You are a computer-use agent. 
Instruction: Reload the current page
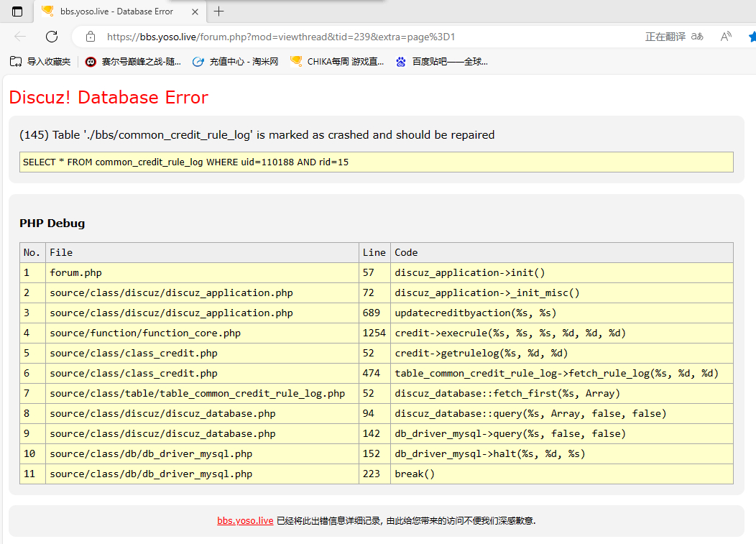52,37
